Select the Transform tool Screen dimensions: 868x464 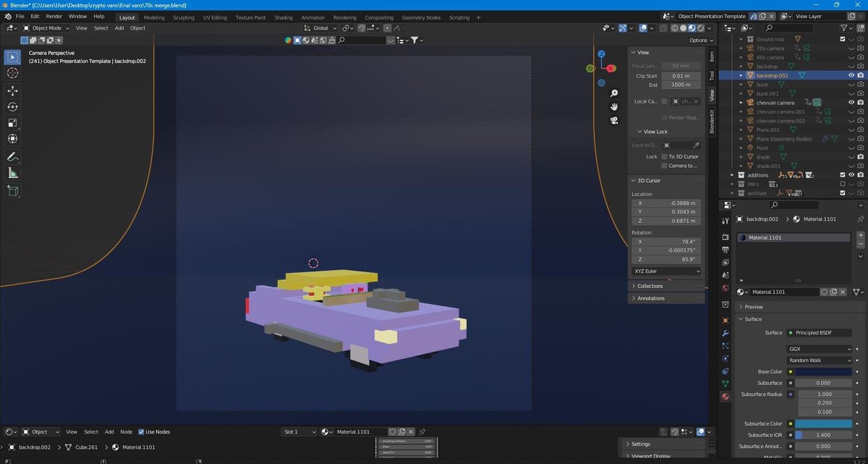[x=13, y=139]
